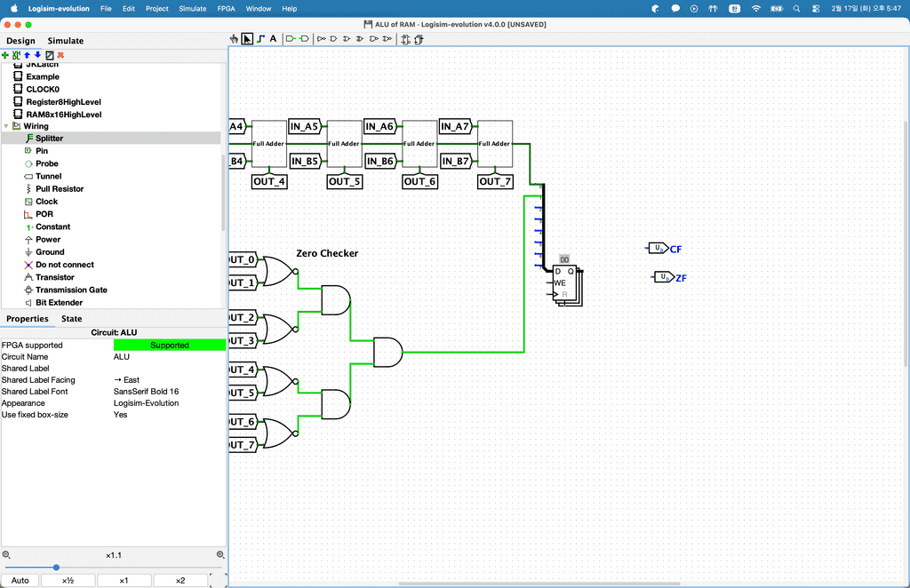Image resolution: width=910 pixels, height=588 pixels.
Task: Move circuit up with blue up arrow
Action: [27, 55]
